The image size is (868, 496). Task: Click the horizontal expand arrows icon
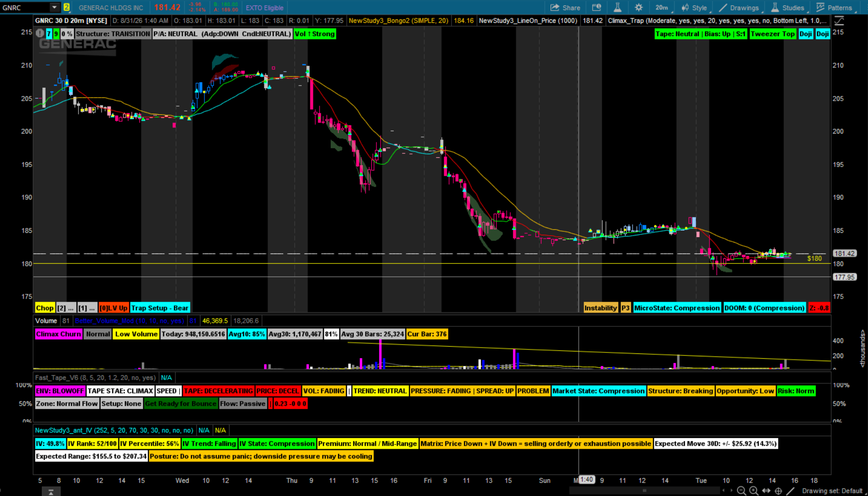[x=766, y=491]
